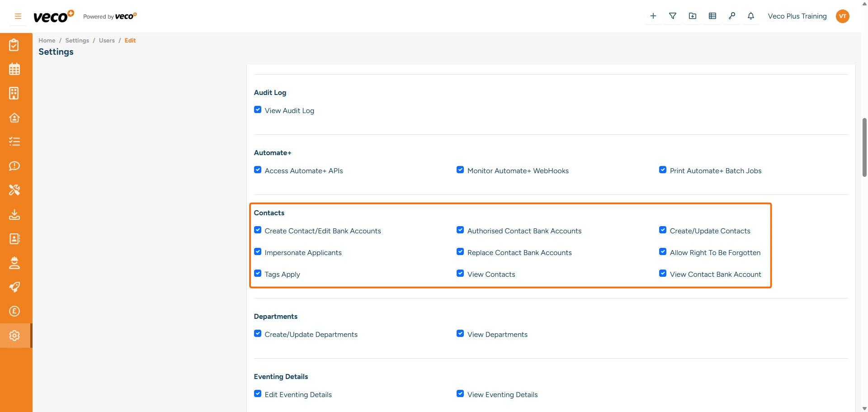Click the vertical page scrollbar thumb
Screen dimensions: 868x412
click(864, 147)
